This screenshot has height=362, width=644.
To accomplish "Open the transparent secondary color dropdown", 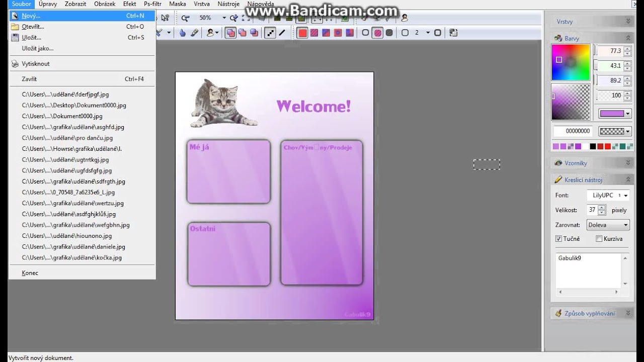I will click(628, 131).
